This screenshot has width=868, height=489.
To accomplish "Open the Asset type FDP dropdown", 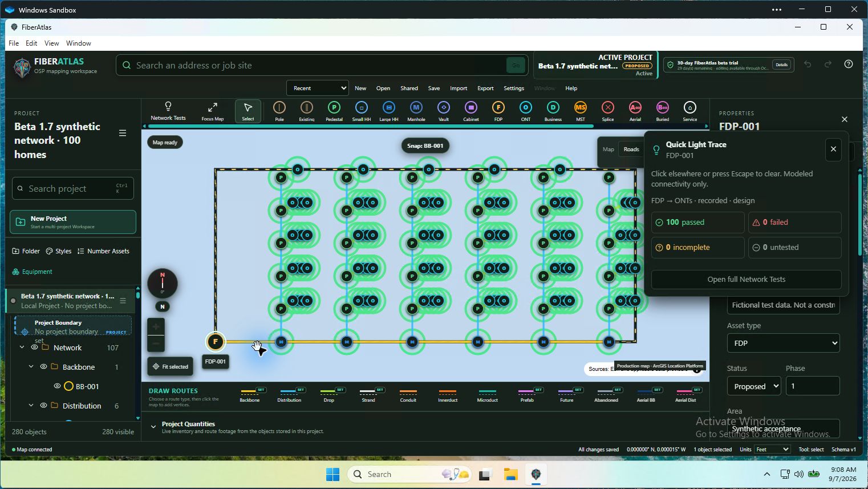I will (783, 343).
